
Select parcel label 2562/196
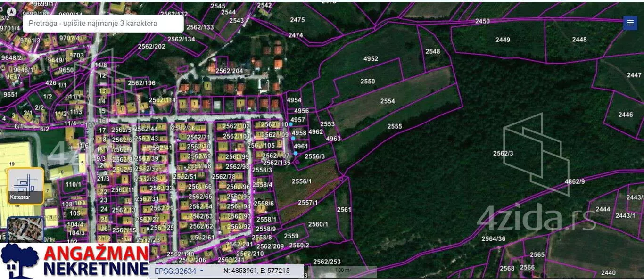(141, 83)
